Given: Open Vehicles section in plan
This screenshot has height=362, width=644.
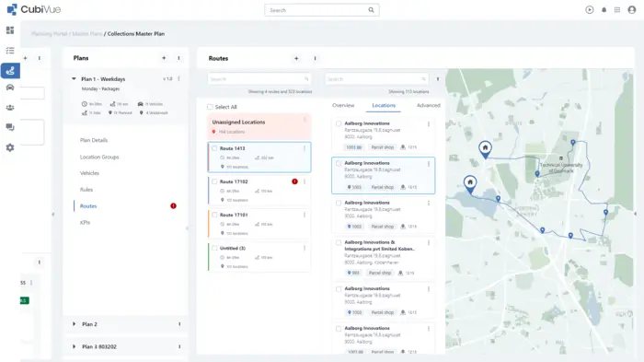Looking at the screenshot, I should [89, 173].
